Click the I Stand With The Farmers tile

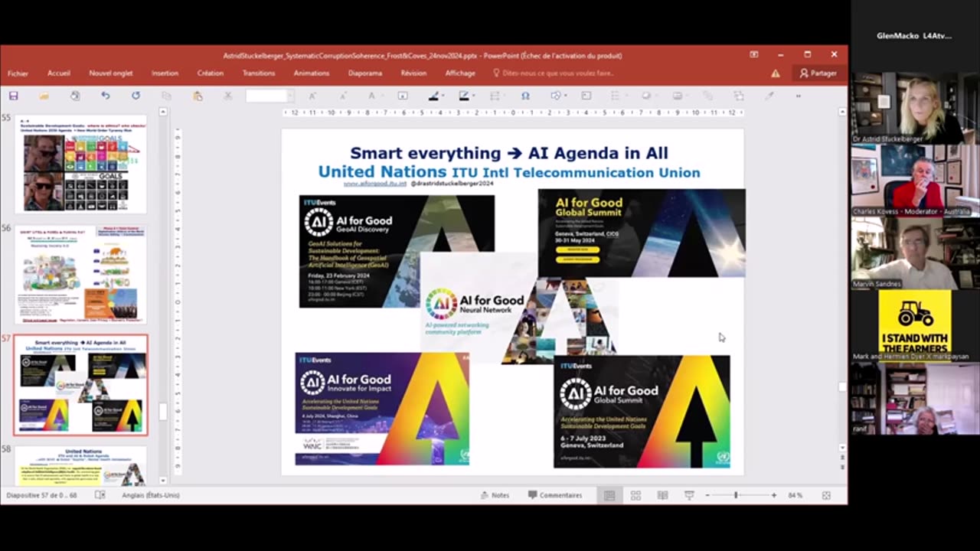[915, 325]
